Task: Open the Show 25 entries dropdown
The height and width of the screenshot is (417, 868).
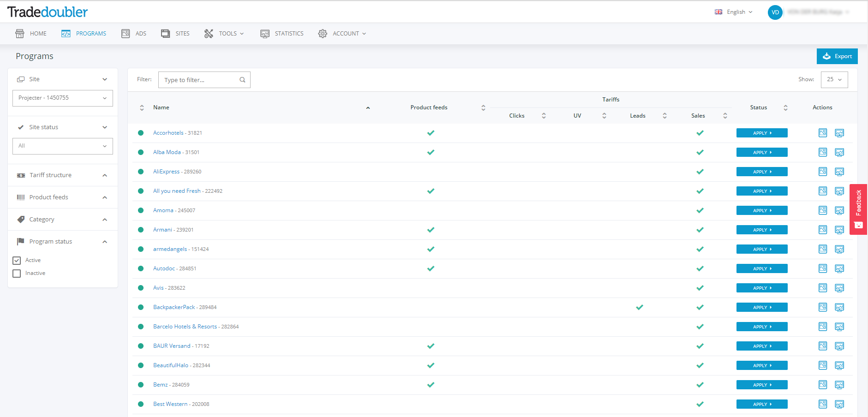Action: pyautogui.click(x=834, y=79)
